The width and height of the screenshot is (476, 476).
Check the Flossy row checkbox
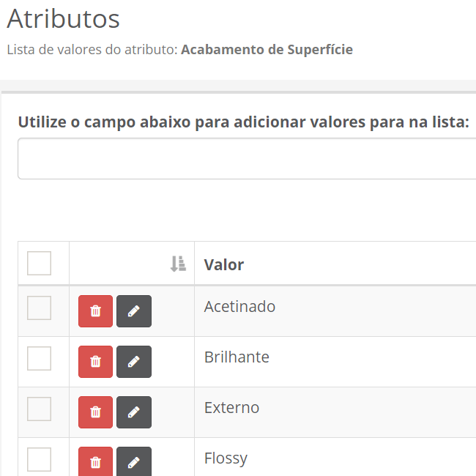pyautogui.click(x=39, y=460)
